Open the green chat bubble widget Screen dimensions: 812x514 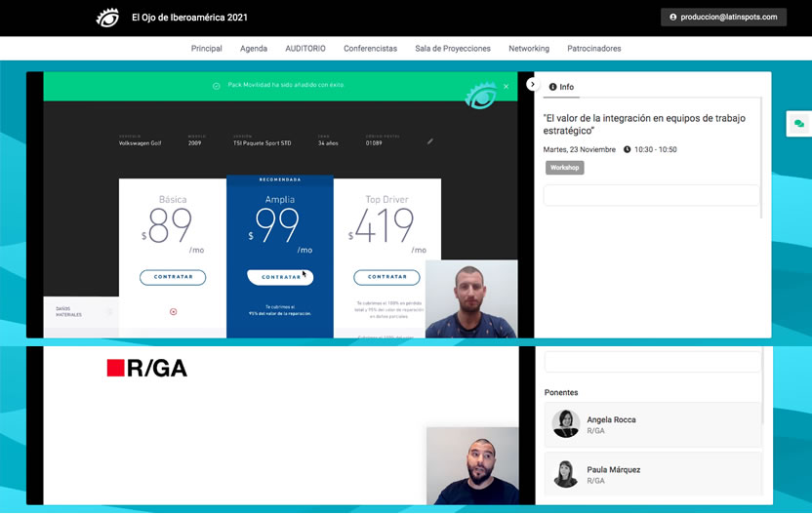tap(799, 124)
